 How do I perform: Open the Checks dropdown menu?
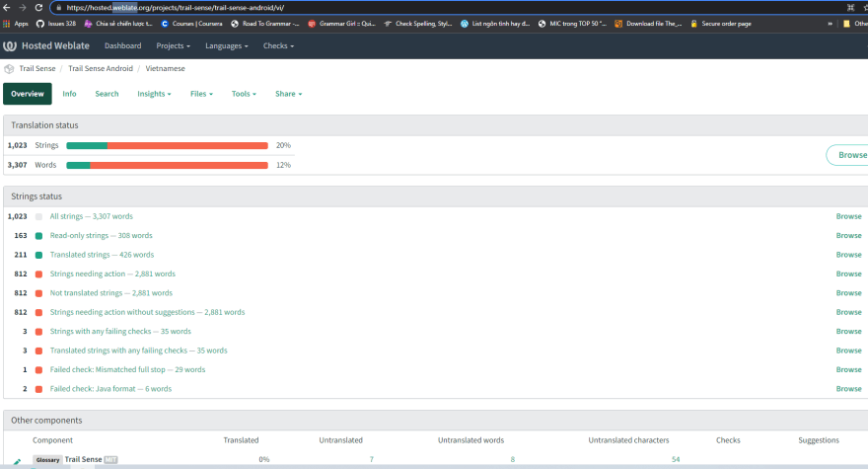[278, 46]
